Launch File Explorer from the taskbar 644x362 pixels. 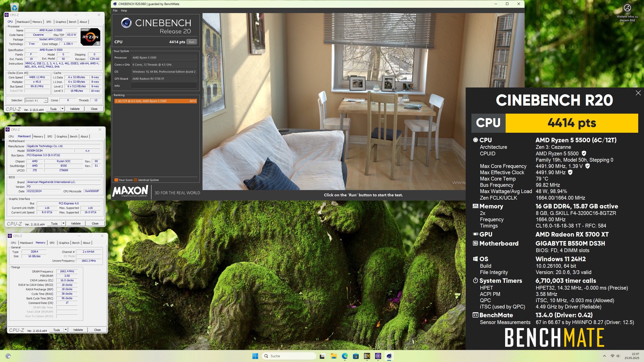(x=334, y=356)
